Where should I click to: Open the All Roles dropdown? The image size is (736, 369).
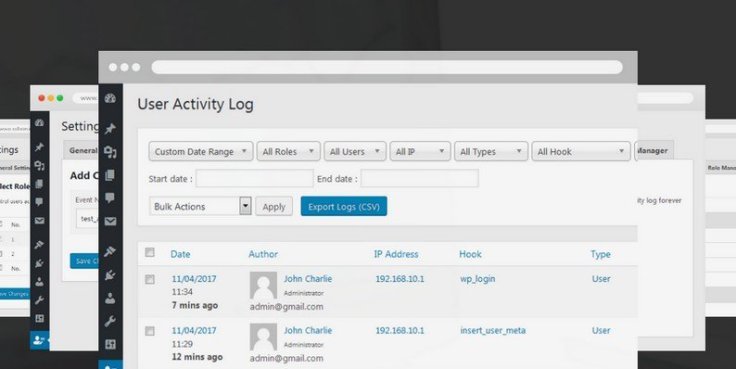[288, 152]
